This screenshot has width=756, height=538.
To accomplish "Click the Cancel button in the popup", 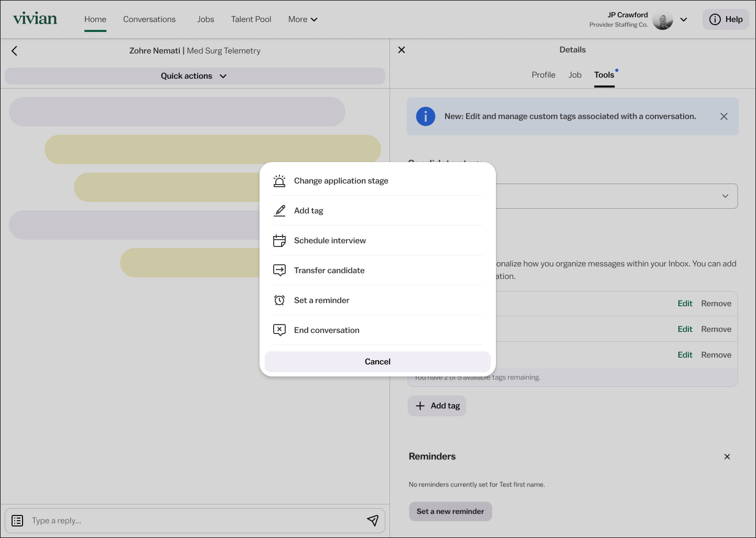I will pos(377,362).
